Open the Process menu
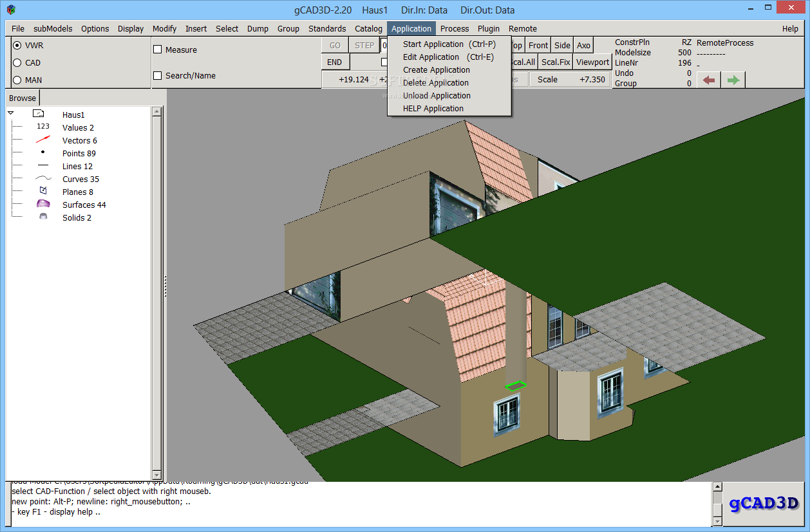810x532 pixels. pos(455,28)
